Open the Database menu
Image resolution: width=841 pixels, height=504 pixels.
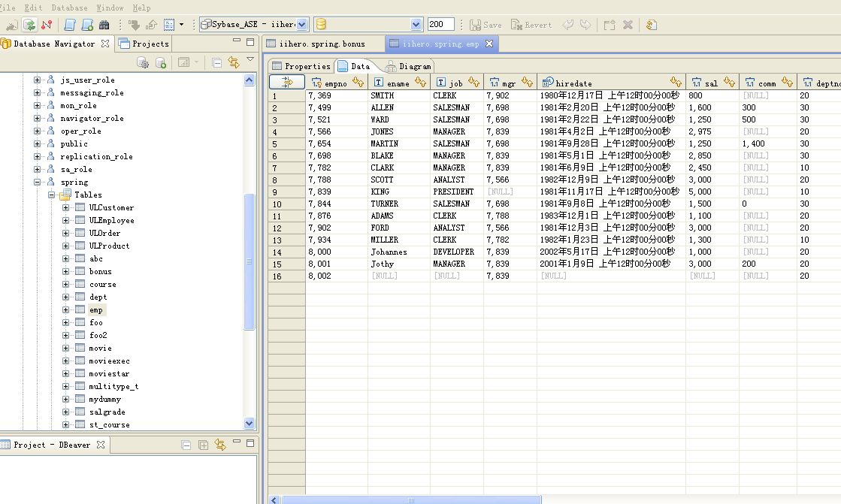[x=69, y=8]
